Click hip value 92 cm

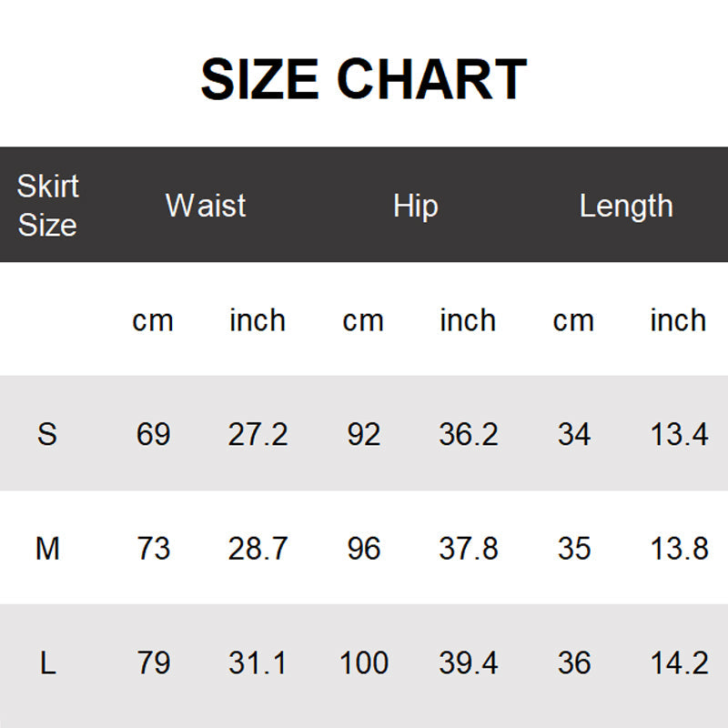click(x=363, y=434)
